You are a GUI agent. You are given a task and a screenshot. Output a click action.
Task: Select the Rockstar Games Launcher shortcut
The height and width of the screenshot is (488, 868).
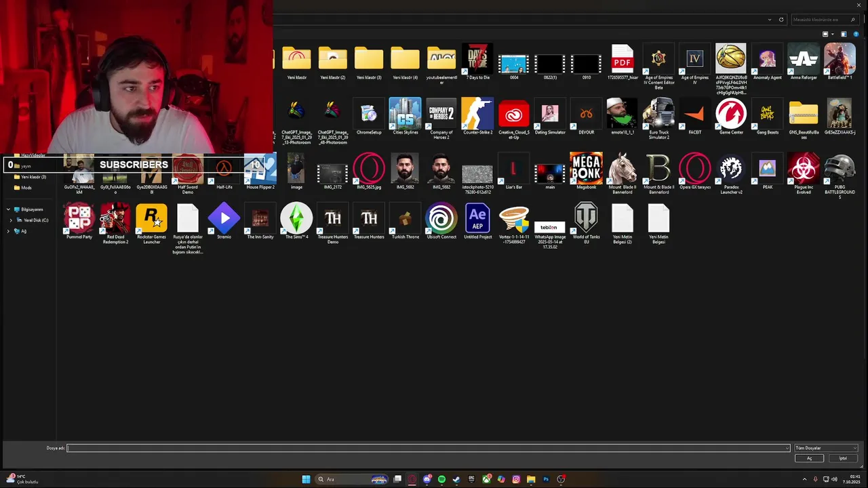(x=152, y=224)
